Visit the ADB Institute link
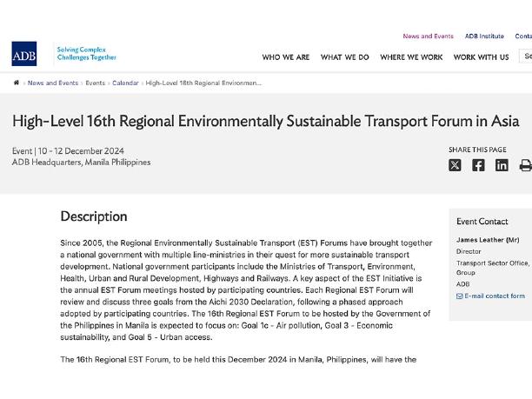532x399 pixels. [484, 36]
